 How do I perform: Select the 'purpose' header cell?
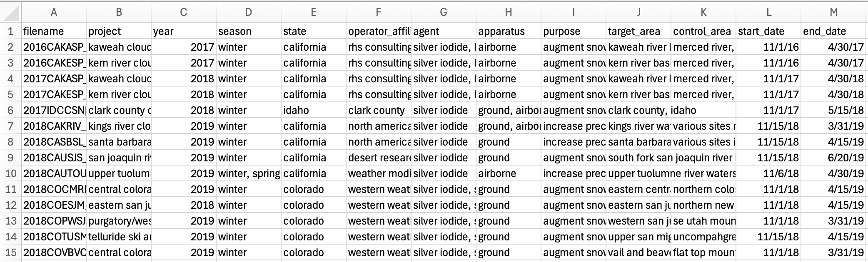[x=573, y=32]
